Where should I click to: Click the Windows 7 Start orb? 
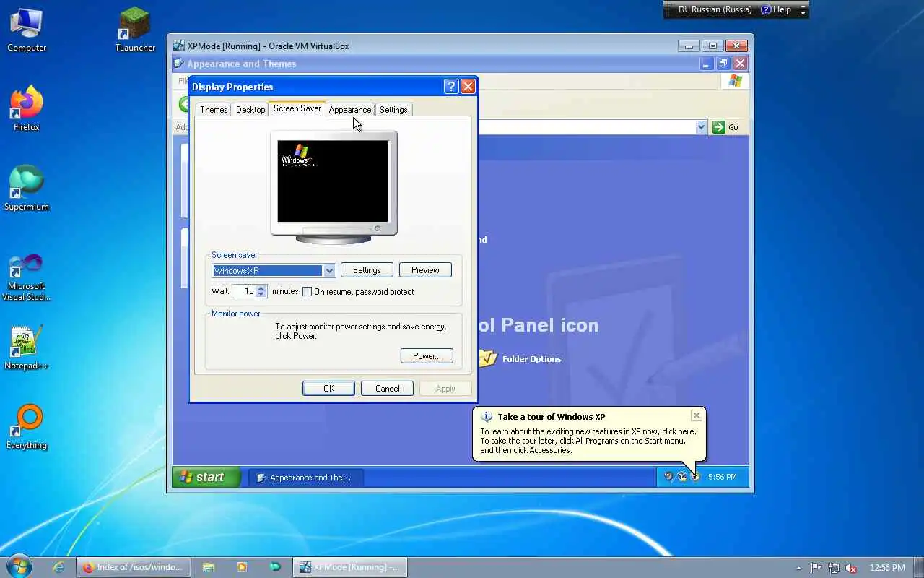click(x=19, y=566)
